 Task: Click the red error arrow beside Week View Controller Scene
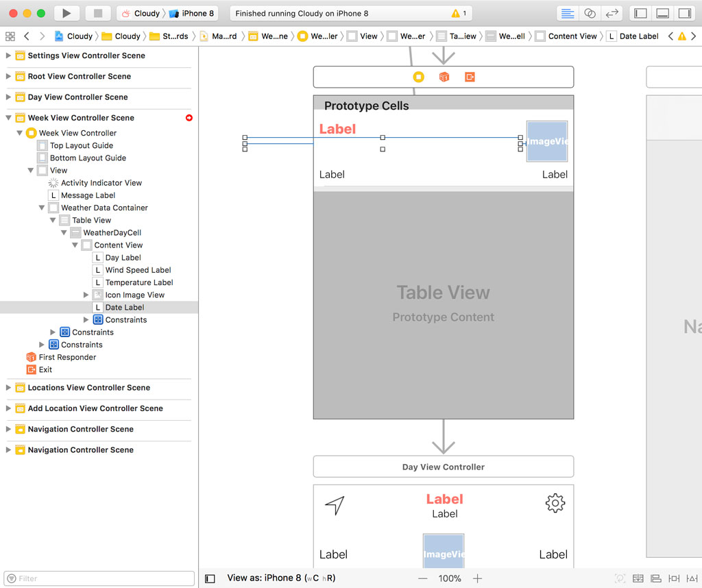click(189, 118)
